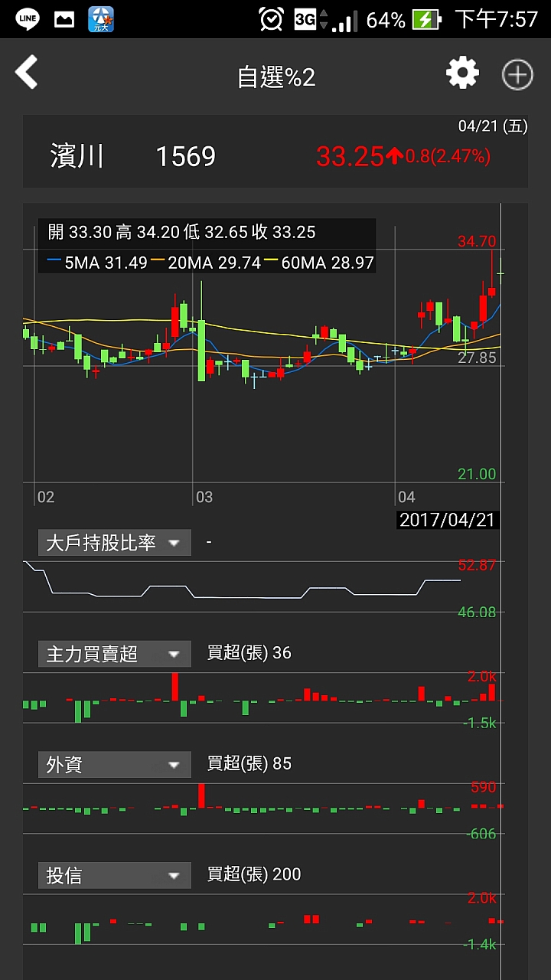Tap the 34.70 high price label
The height and width of the screenshot is (980, 551).
tap(477, 241)
